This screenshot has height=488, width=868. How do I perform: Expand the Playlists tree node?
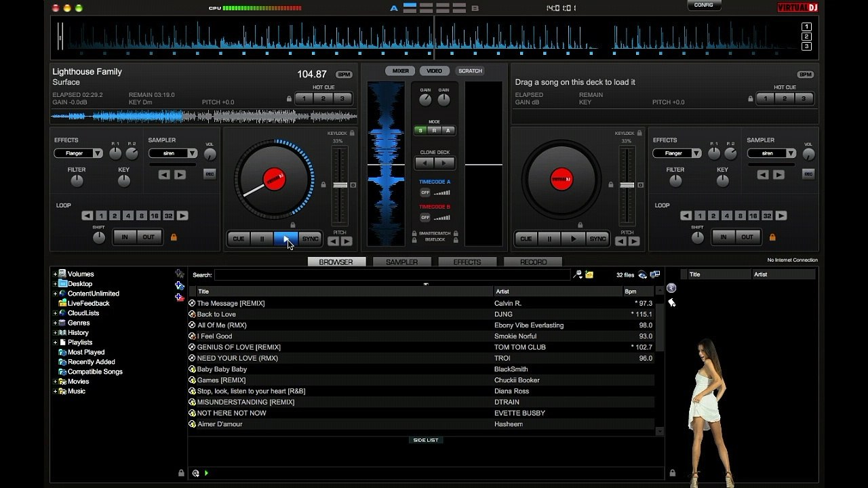point(55,343)
